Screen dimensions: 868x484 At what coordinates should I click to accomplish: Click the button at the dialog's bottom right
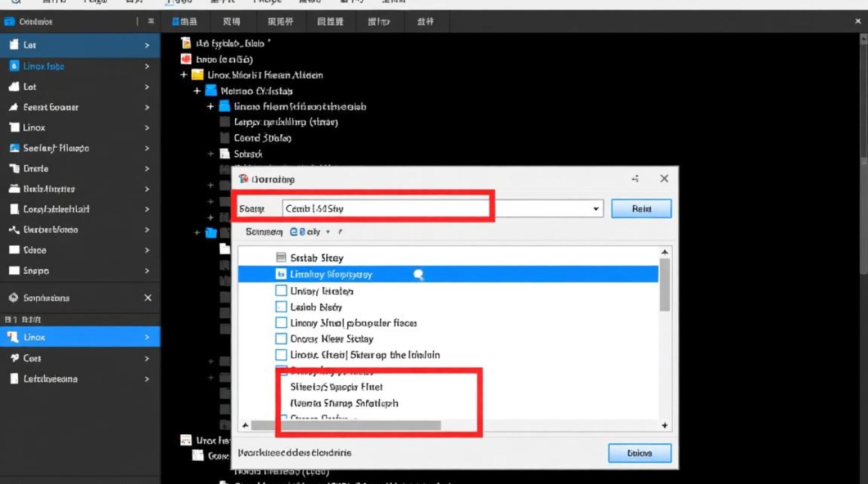click(639, 453)
